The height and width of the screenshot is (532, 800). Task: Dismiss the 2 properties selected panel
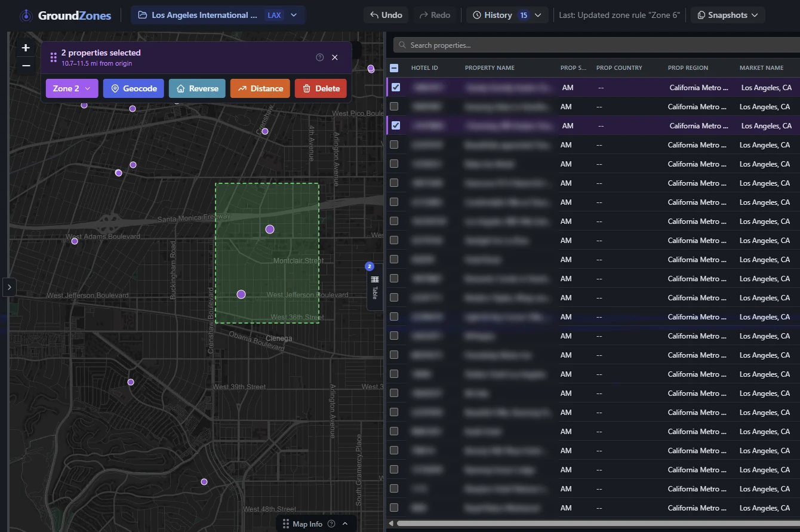click(335, 57)
